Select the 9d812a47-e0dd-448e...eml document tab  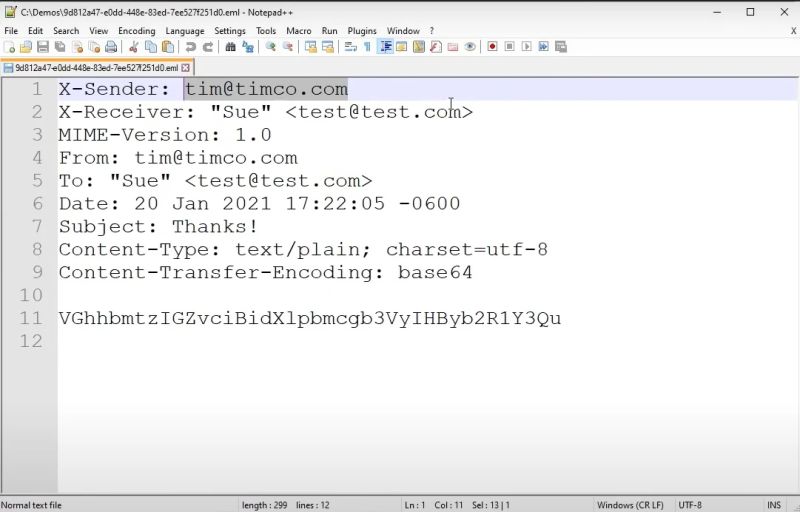[96, 68]
